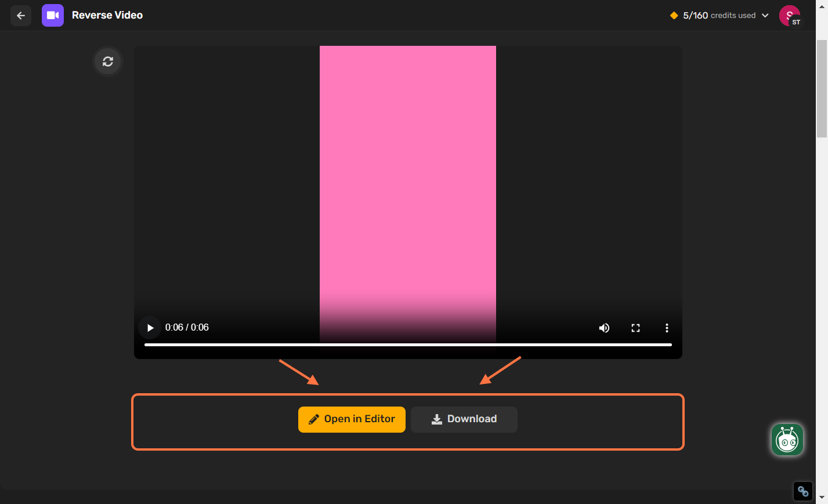The height and width of the screenshot is (504, 828).
Task: Download the reversed video
Action: (464, 419)
